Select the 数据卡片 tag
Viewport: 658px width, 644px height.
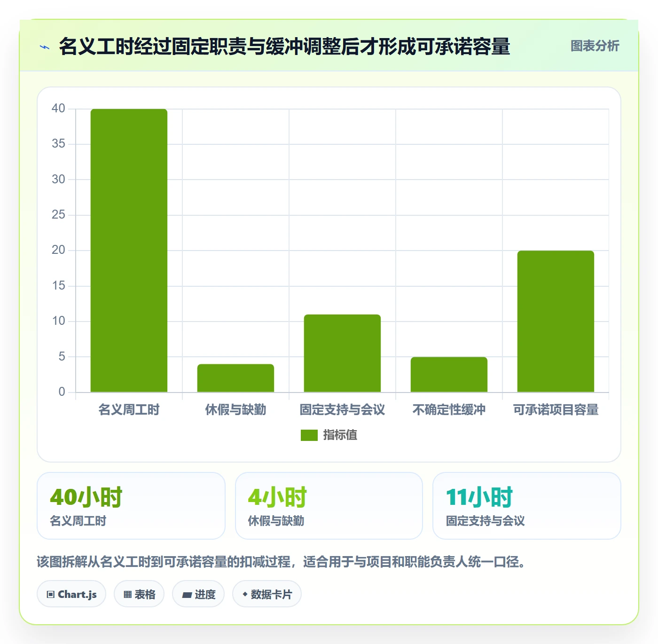pyautogui.click(x=267, y=594)
